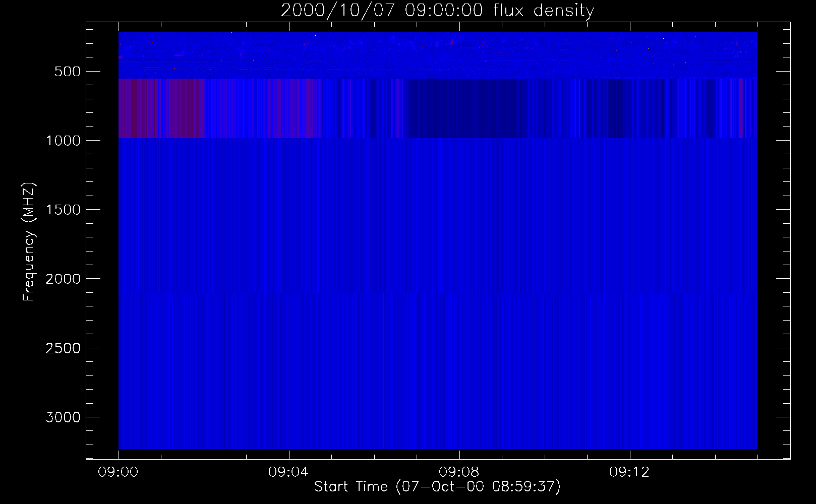Image resolution: width=816 pixels, height=504 pixels.
Task: Click the 09:04 time tick label
Action: point(288,472)
